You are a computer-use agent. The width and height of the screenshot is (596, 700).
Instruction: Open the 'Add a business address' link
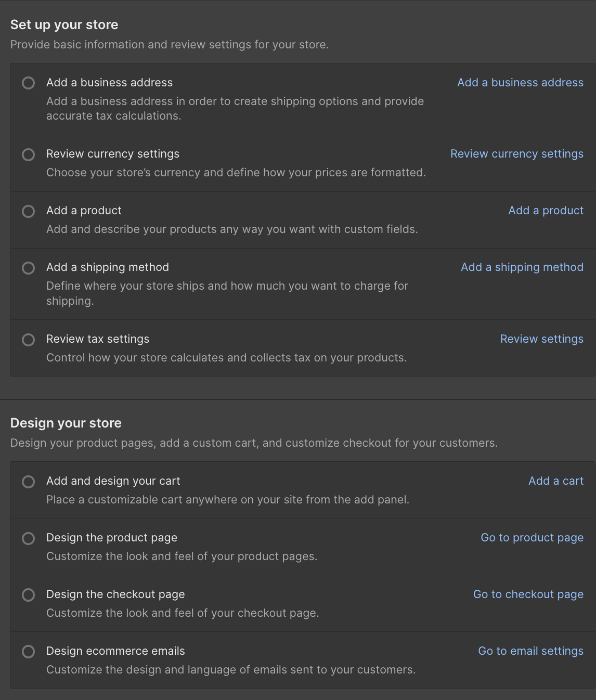coord(520,83)
